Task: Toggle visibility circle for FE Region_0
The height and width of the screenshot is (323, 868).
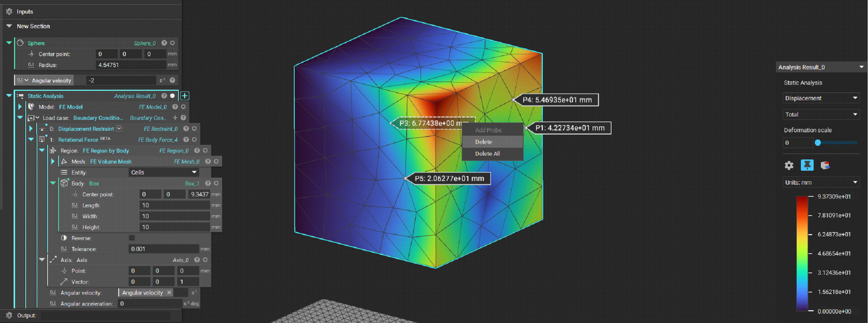Action: [205, 150]
